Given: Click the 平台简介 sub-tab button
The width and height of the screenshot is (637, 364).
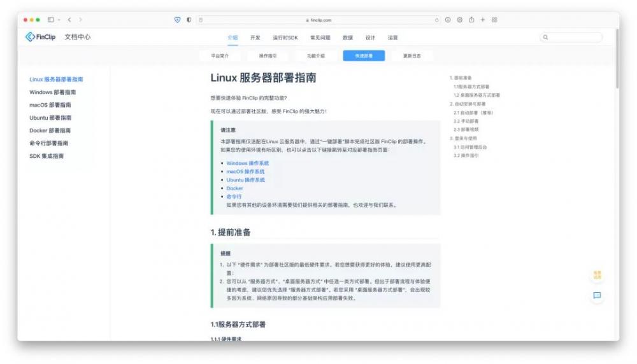Looking at the screenshot, I should point(220,55).
